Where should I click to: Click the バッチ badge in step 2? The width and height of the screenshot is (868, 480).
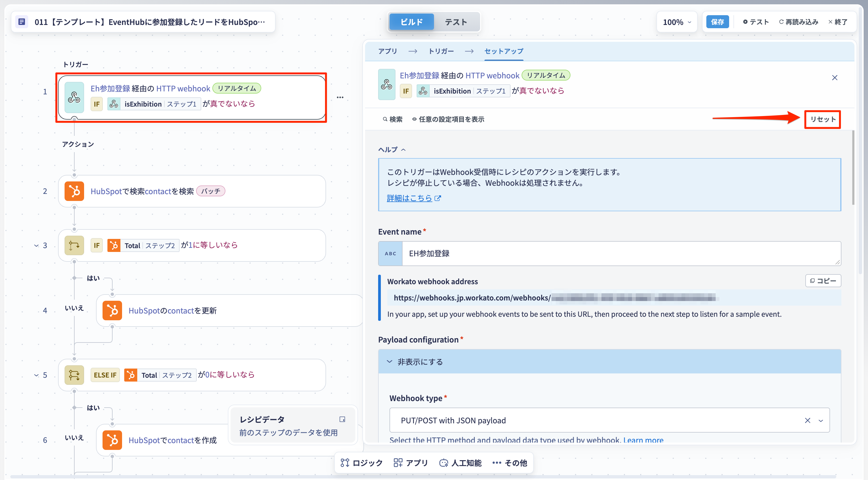click(210, 191)
